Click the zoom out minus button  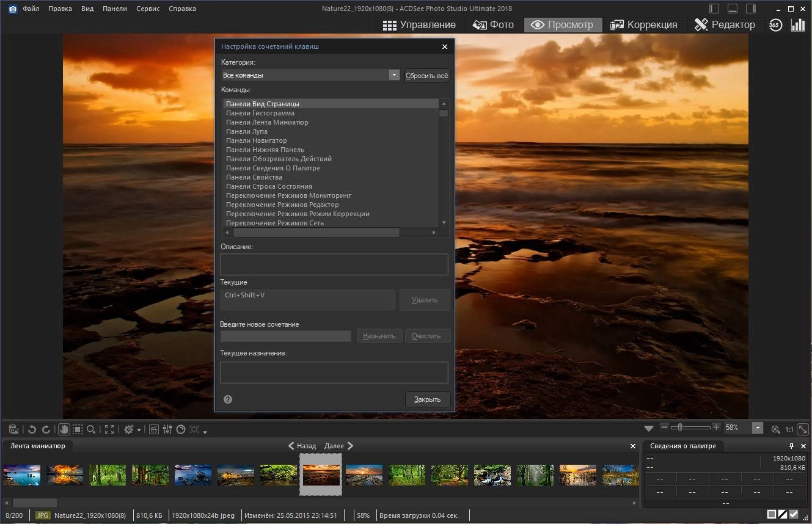click(665, 428)
